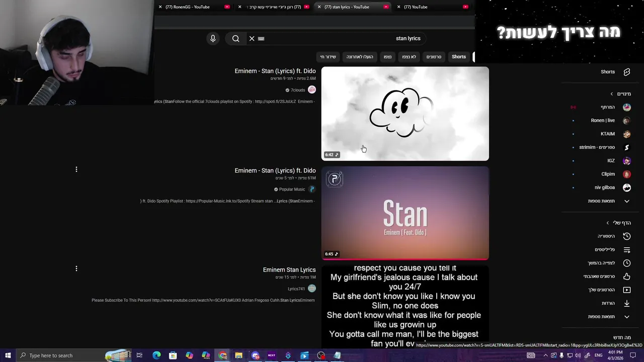This screenshot has width=644, height=362.
Task: Close the stan lyrics YouTube tab
Action: pyautogui.click(x=319, y=7)
